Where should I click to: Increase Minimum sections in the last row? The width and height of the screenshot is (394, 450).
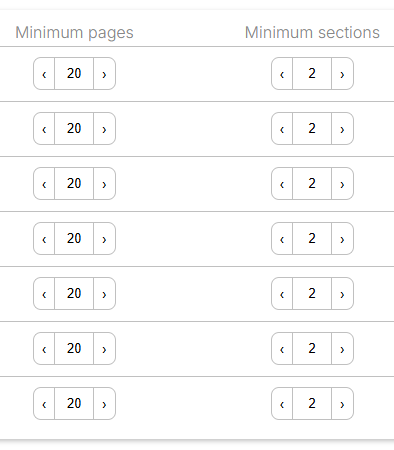pos(342,404)
